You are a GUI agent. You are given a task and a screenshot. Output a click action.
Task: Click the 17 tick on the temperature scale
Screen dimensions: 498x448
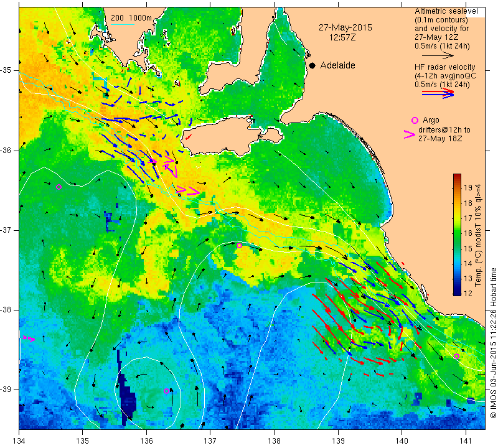coord(468,218)
